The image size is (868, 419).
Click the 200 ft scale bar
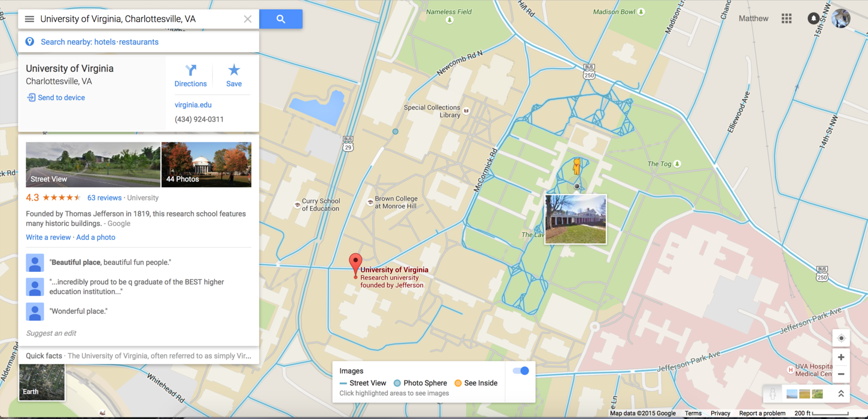click(821, 414)
